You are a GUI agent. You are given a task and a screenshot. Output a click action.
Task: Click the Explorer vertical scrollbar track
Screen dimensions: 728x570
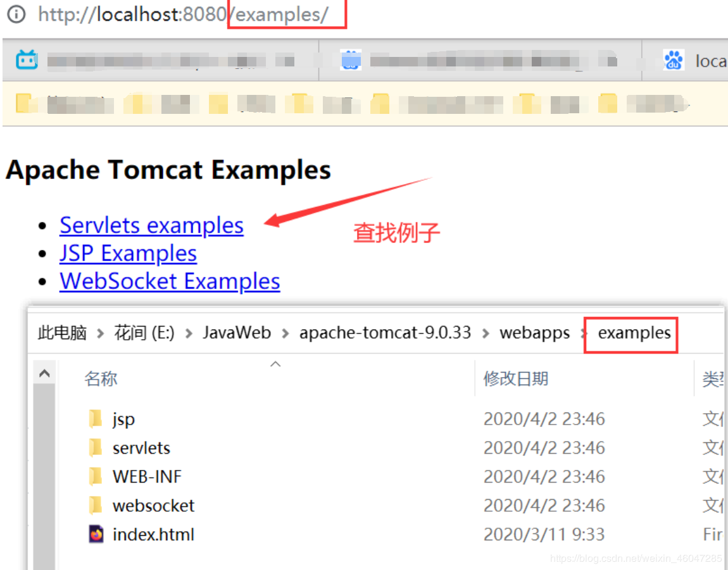44,477
